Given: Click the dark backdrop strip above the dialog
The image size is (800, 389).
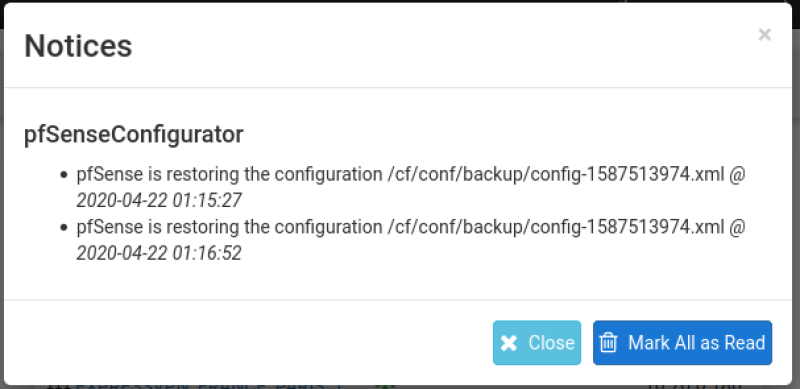Looking at the screenshot, I should click(400, 2).
